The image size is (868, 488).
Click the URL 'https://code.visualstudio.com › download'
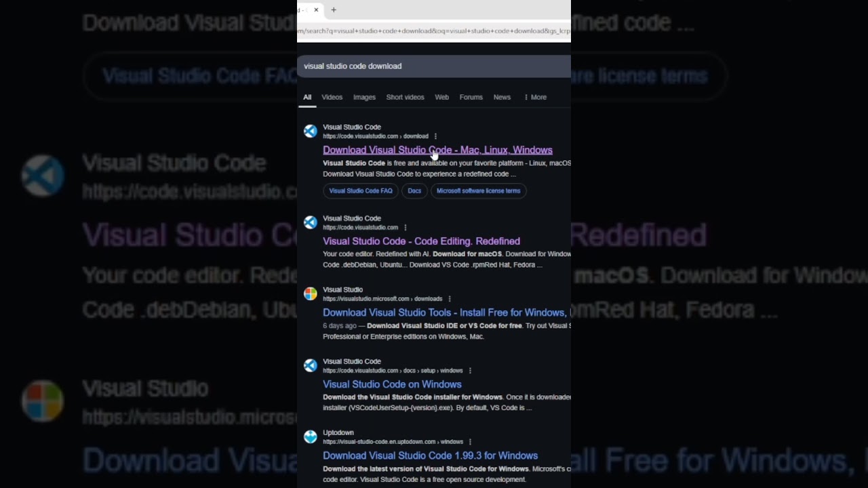click(x=376, y=136)
